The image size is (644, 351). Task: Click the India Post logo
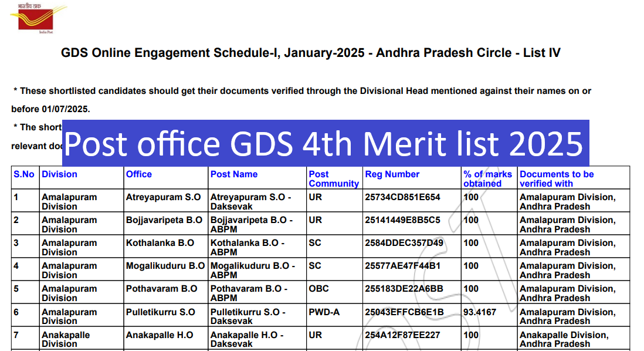(38, 19)
